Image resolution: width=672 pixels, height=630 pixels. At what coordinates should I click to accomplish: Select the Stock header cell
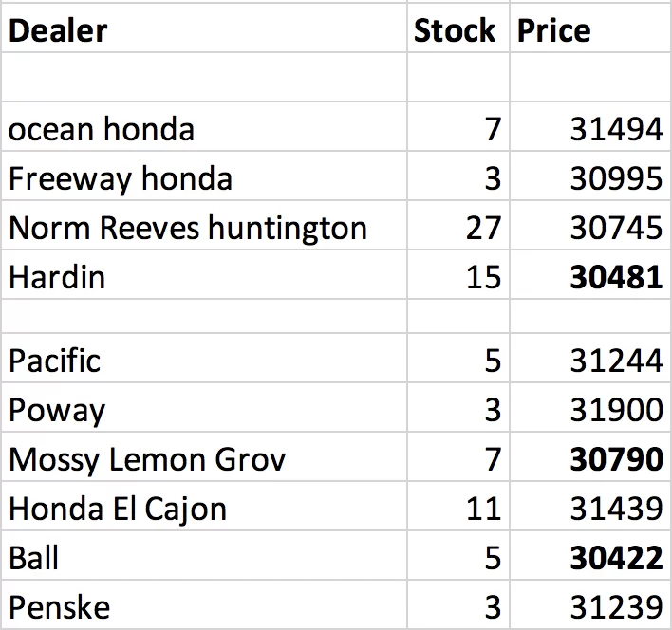coord(458,28)
